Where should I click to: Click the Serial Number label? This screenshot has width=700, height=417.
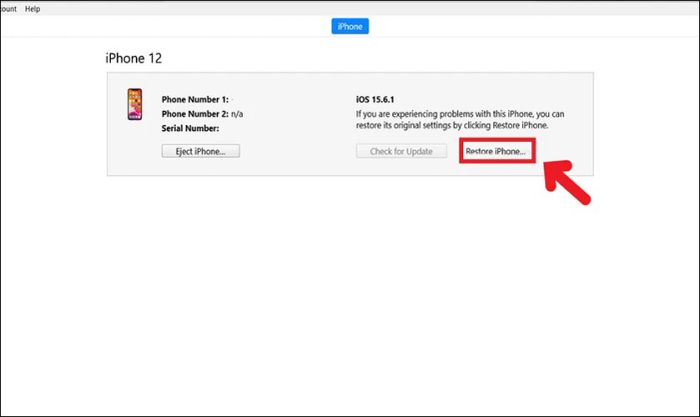pos(190,129)
